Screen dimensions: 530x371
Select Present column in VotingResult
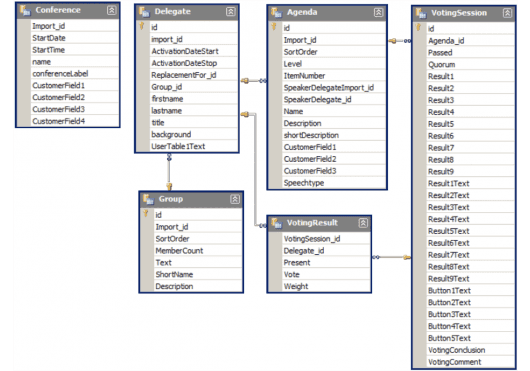pyautogui.click(x=326, y=263)
